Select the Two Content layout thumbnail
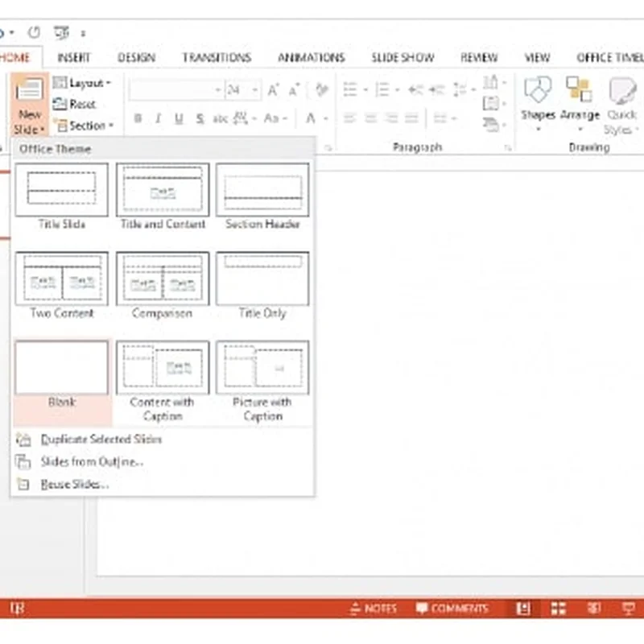 62,279
